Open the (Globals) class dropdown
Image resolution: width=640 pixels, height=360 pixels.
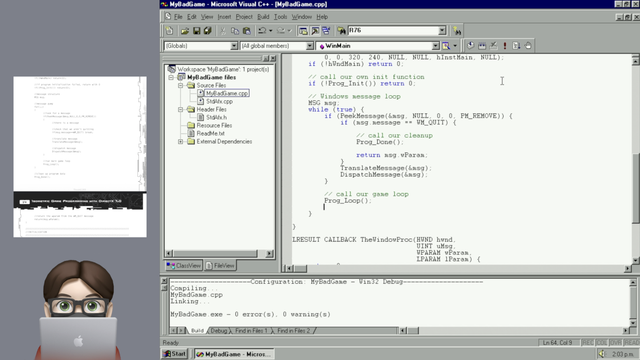coord(234,46)
